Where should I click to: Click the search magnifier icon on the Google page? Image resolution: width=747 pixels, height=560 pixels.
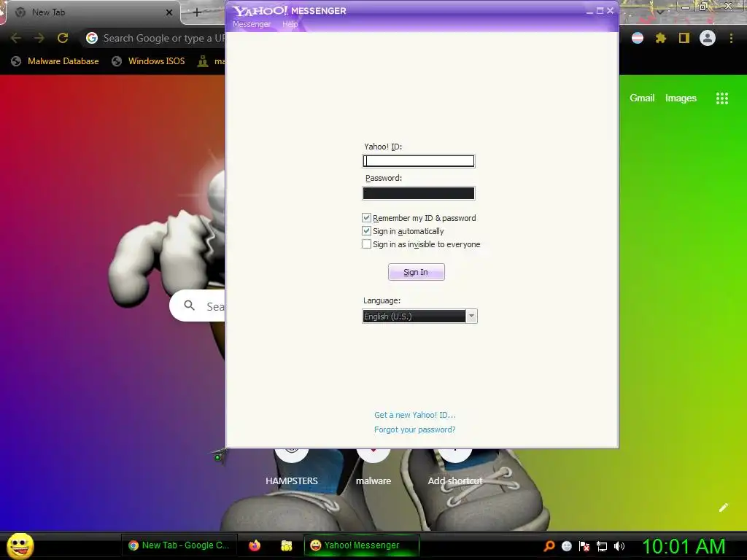coord(189,306)
